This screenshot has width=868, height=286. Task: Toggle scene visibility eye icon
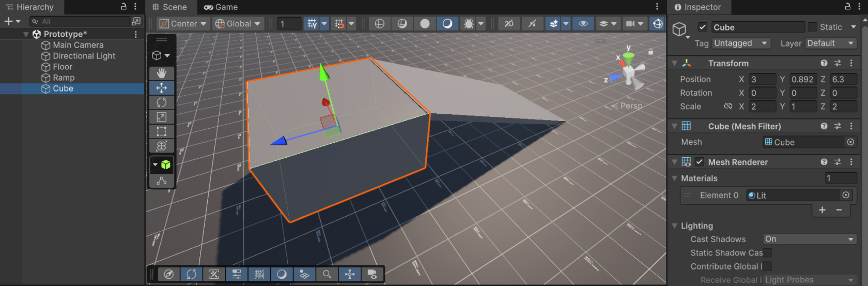point(583,24)
